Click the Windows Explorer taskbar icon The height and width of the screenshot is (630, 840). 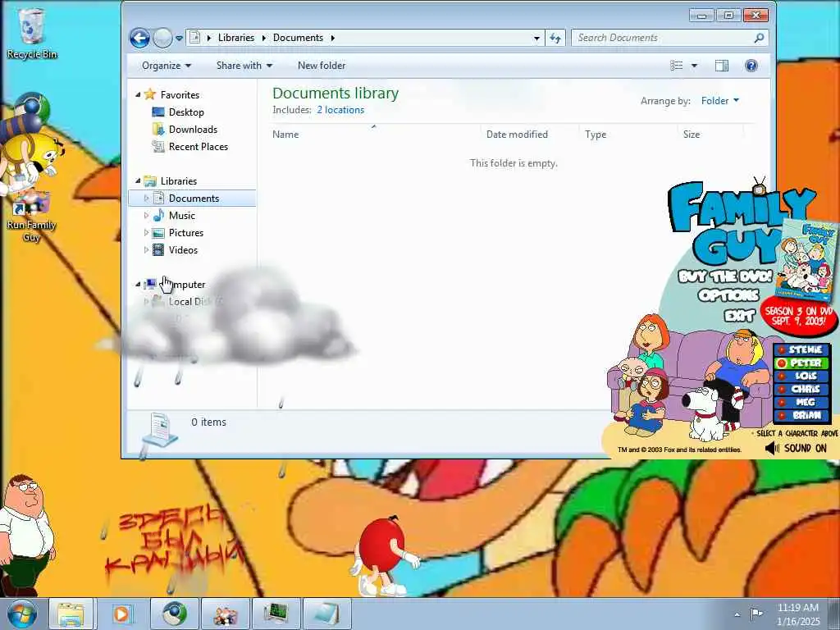71,614
